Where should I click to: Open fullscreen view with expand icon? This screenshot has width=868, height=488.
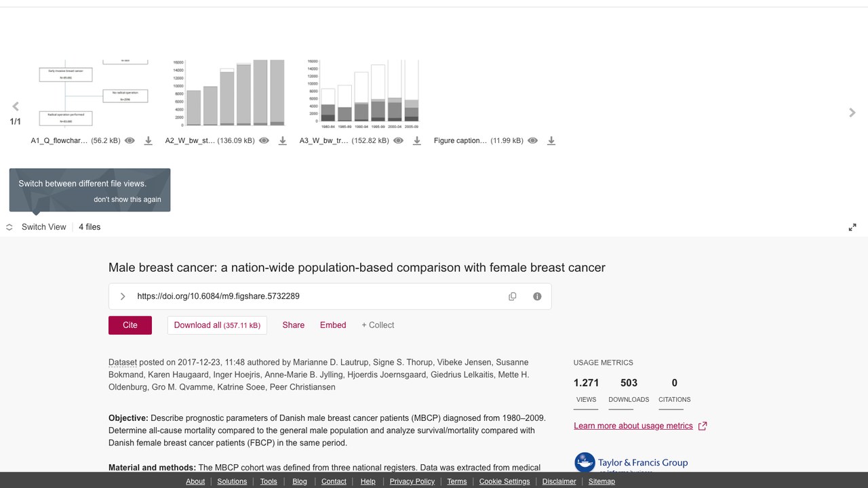[852, 227]
